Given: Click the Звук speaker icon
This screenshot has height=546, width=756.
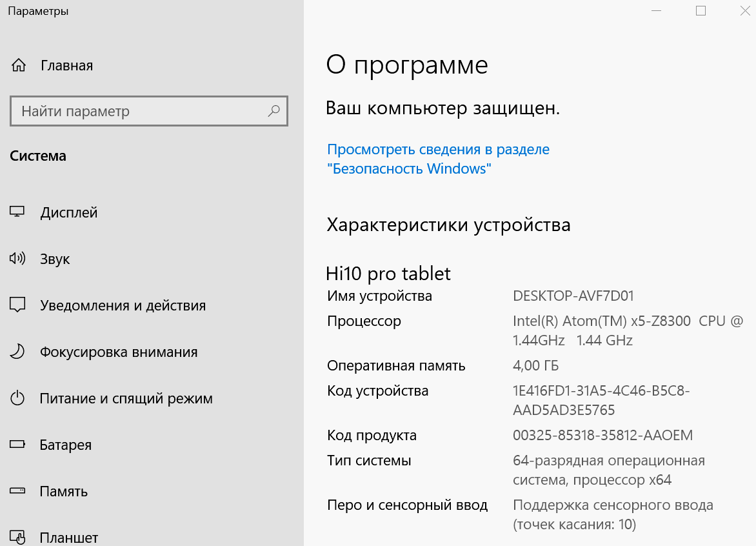Looking at the screenshot, I should point(17,259).
